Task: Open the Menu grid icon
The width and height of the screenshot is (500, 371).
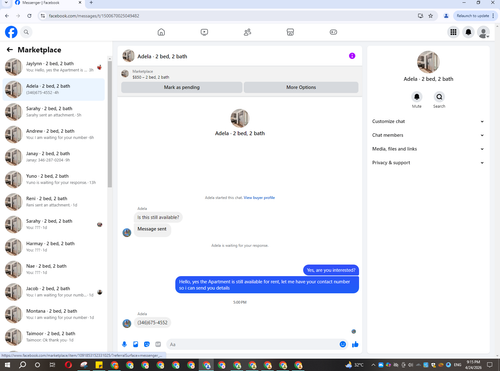Action: point(453,32)
